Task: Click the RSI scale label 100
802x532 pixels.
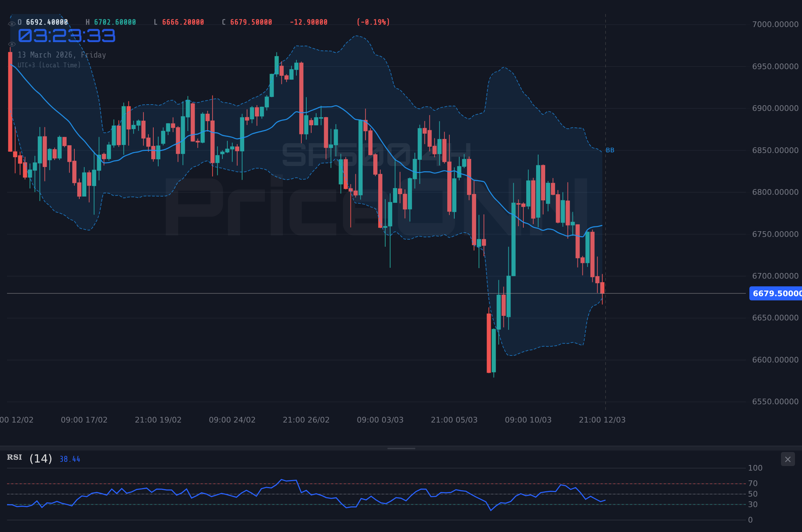Action: click(755, 468)
